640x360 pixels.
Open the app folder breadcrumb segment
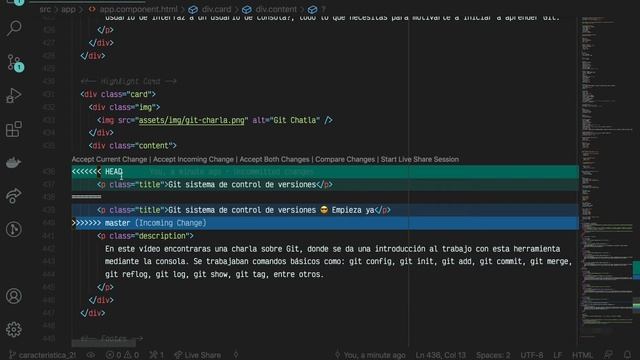pos(69,9)
